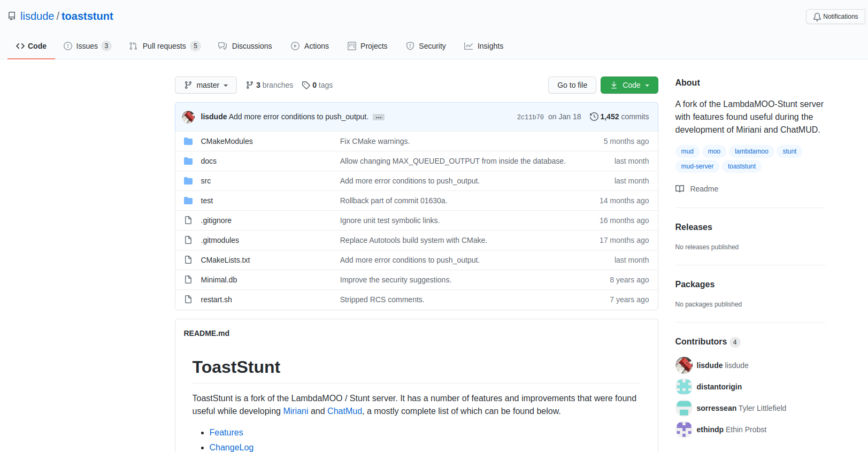The height and width of the screenshot is (452, 868).
Task: Click sorressean's contributor avatar
Action: 684,408
